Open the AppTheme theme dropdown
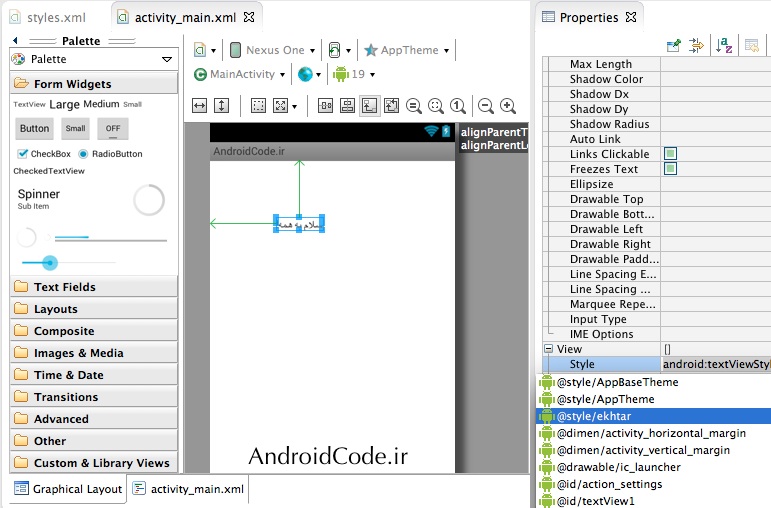Screen dimensions: 771x508 pos(408,50)
